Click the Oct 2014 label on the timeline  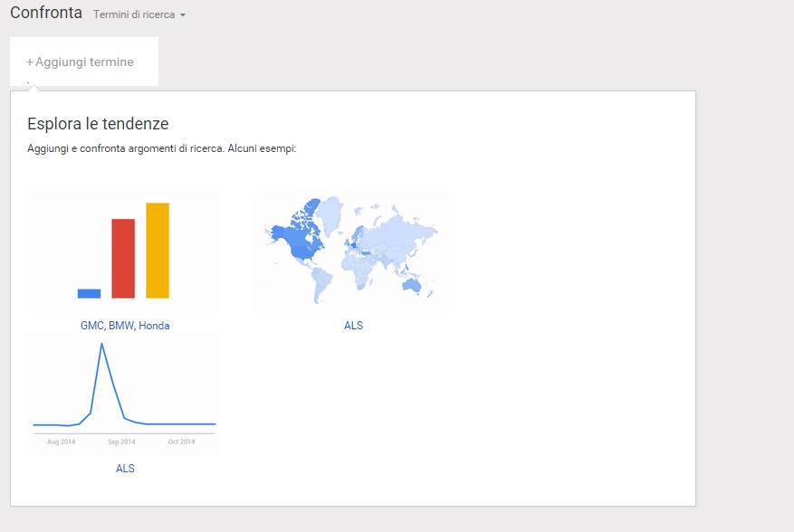(x=181, y=442)
